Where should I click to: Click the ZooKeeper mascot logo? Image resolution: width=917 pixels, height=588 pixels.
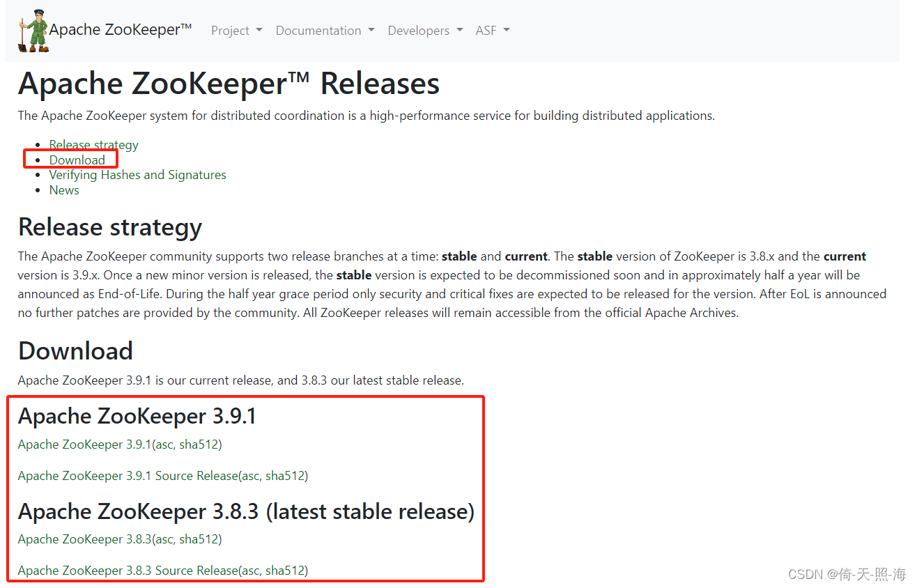tap(33, 31)
